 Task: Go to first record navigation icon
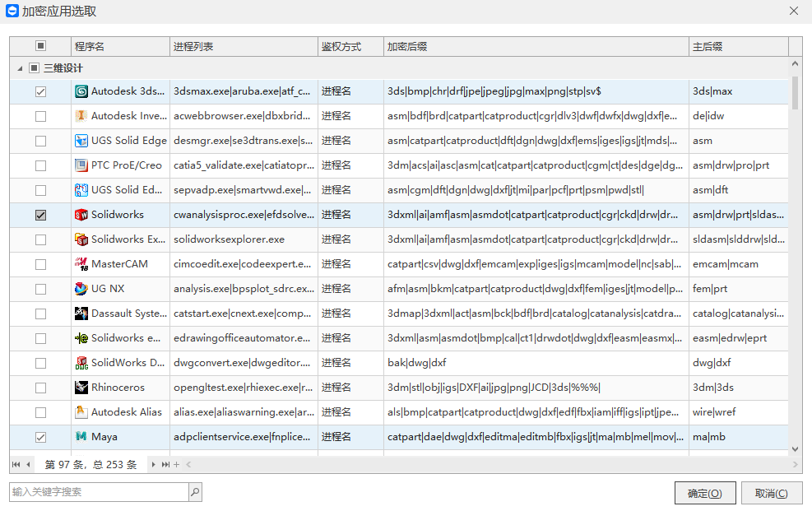(16, 464)
